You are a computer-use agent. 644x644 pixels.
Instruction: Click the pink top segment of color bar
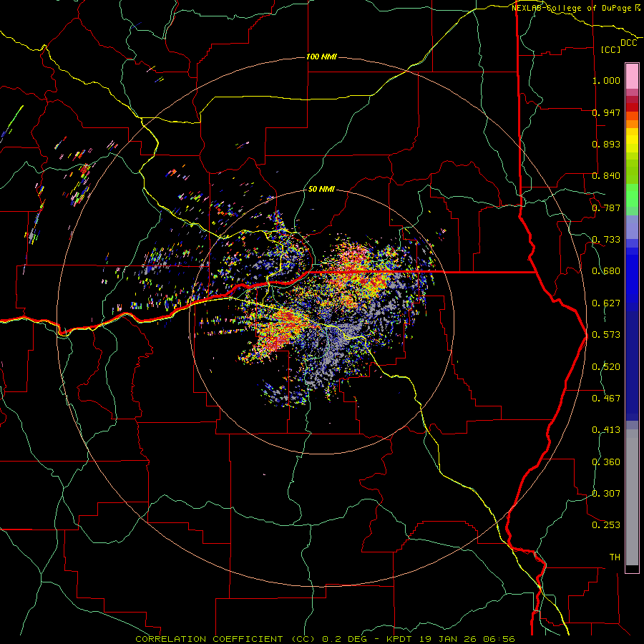[x=632, y=76]
